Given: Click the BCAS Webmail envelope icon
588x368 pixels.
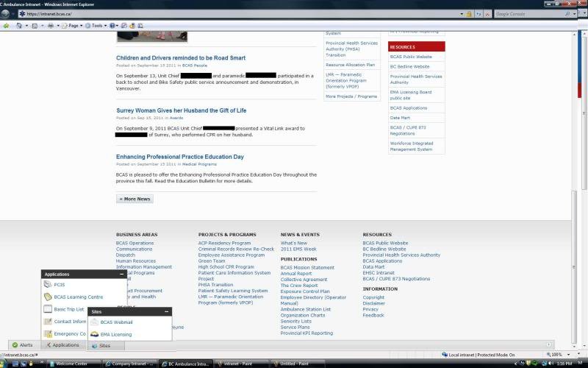Looking at the screenshot, I should click(95, 322).
